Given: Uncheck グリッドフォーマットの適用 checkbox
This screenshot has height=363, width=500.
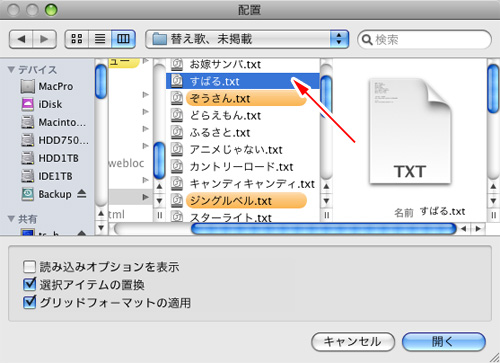Looking at the screenshot, I should [x=29, y=302].
